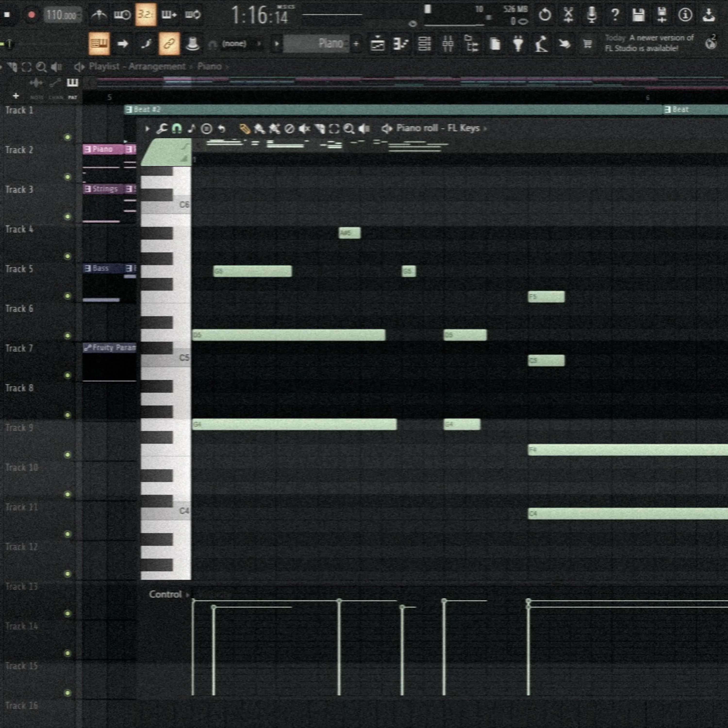Open the mixer window icon

click(x=448, y=44)
